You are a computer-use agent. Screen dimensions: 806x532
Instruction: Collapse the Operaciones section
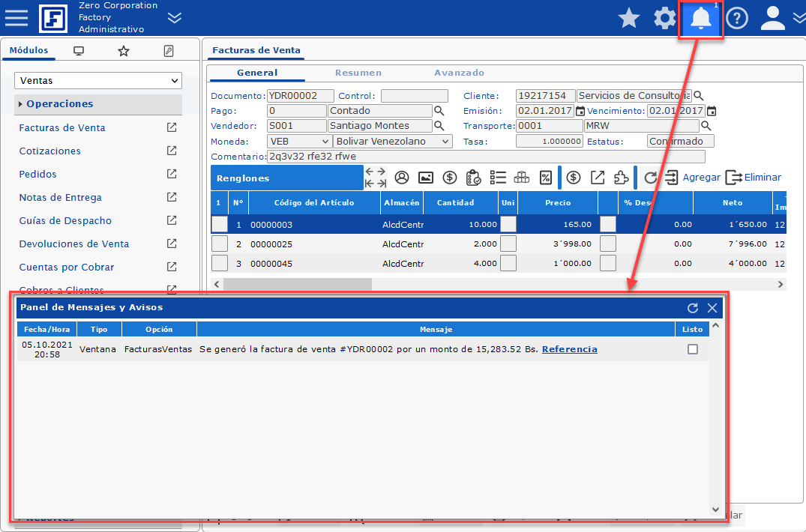point(60,104)
